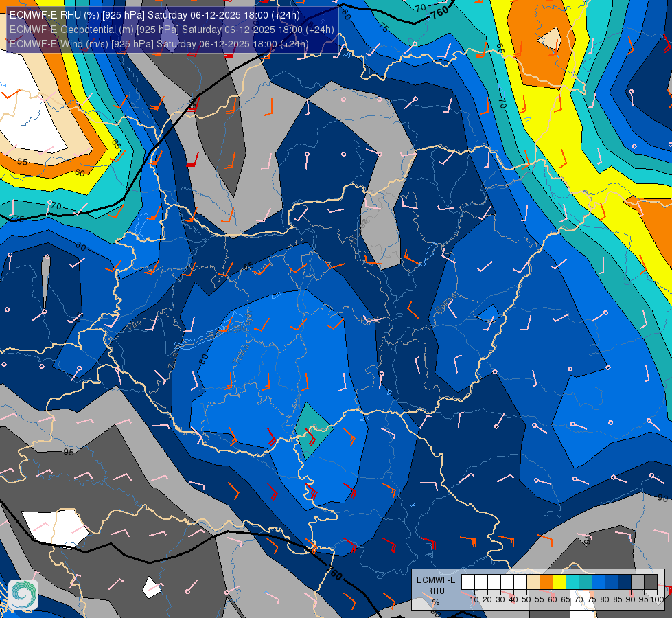672x618 pixels.
Task: Click the 50 tick label in legend
Action: pyautogui.click(x=526, y=599)
